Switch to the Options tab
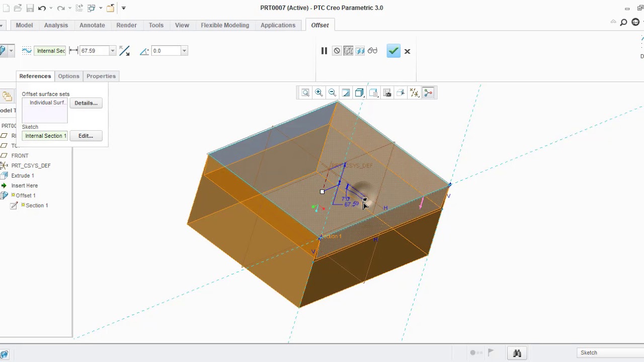Viewport: 644px width, 362px height. point(68,76)
